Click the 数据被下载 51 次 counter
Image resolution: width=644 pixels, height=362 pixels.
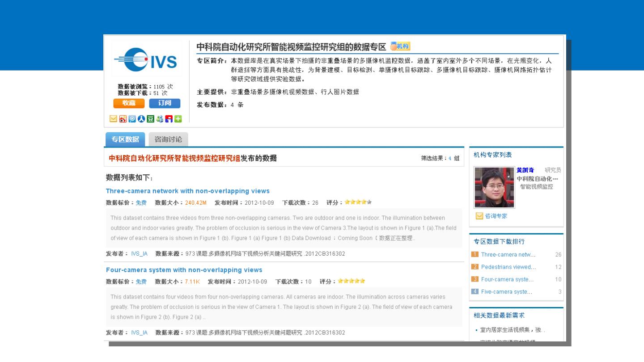143,93
